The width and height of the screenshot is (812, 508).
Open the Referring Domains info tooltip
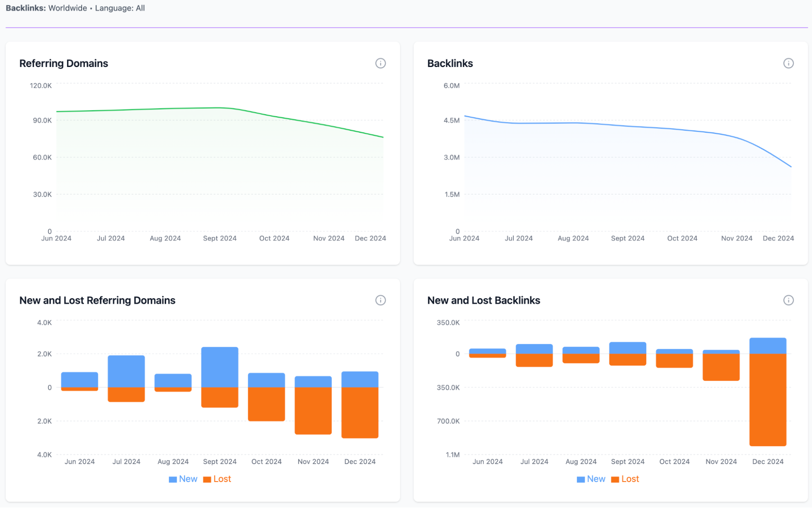380,63
